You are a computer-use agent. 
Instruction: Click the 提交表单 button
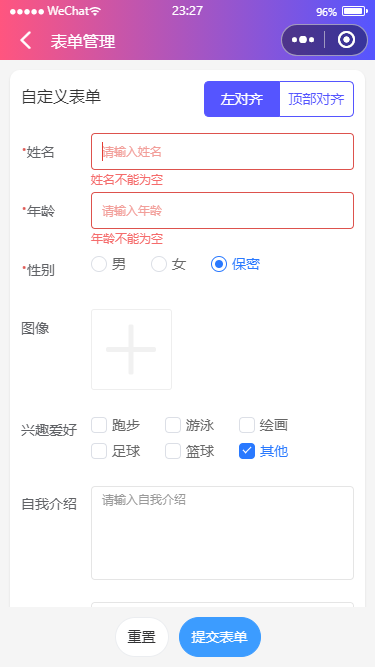[x=220, y=637]
